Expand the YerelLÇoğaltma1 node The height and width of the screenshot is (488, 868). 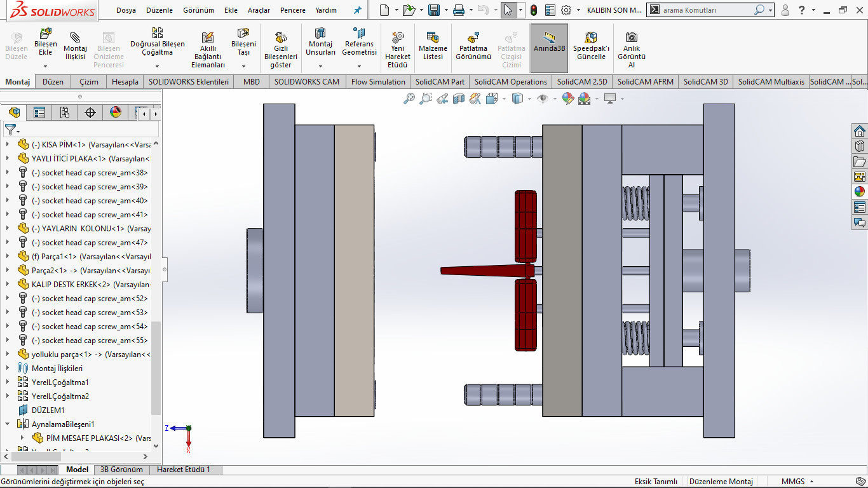[8, 383]
